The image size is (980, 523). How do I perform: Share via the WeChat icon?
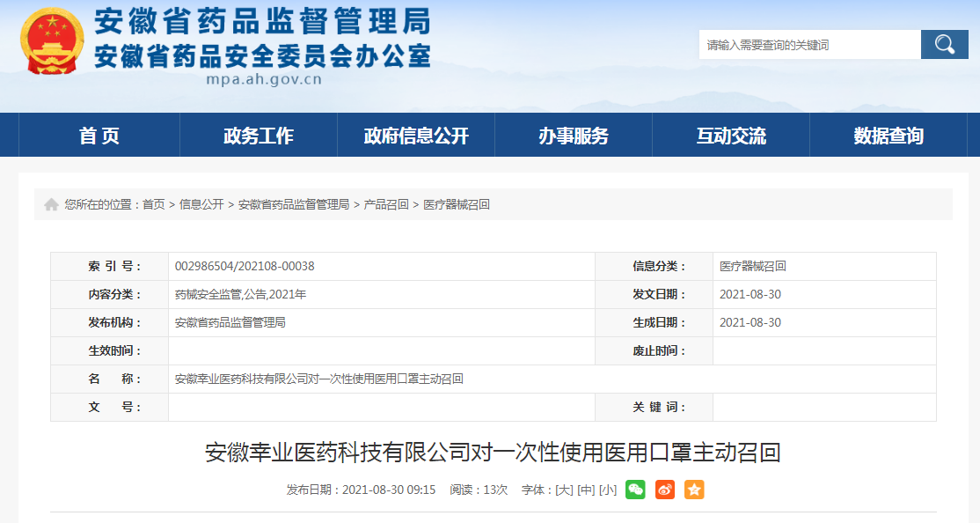coord(635,490)
